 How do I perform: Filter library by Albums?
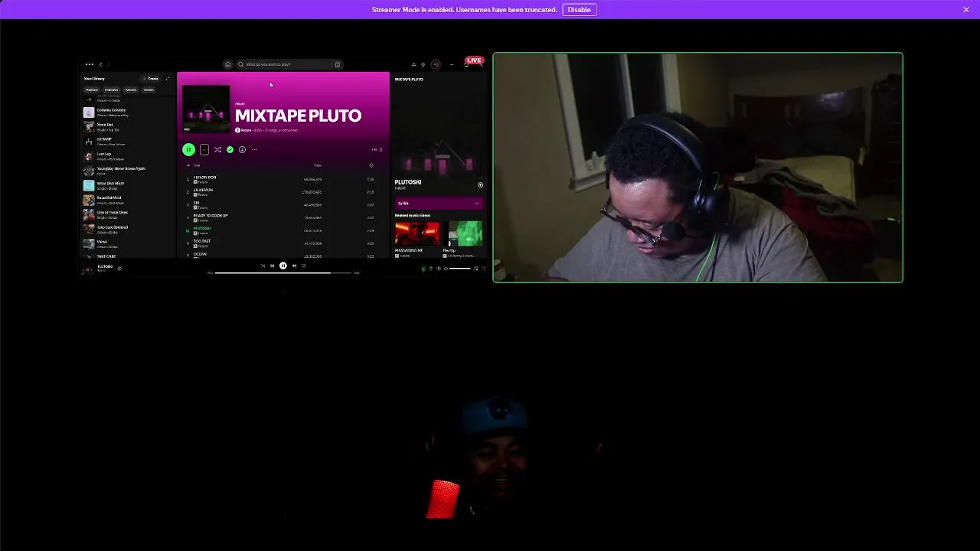(131, 90)
